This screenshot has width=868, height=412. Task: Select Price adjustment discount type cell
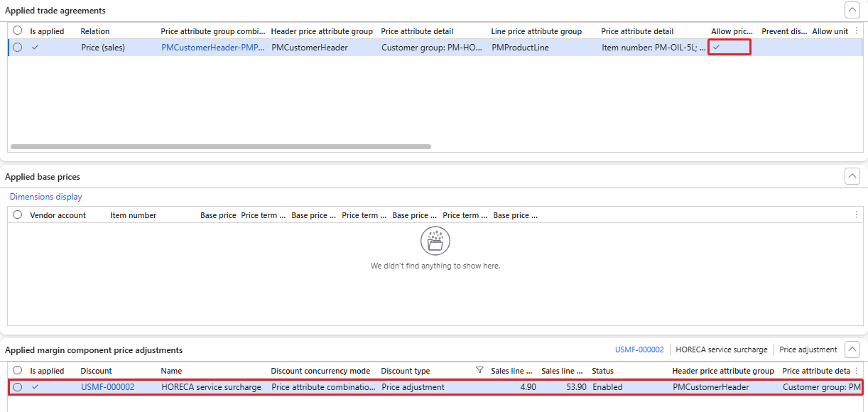[x=413, y=387]
